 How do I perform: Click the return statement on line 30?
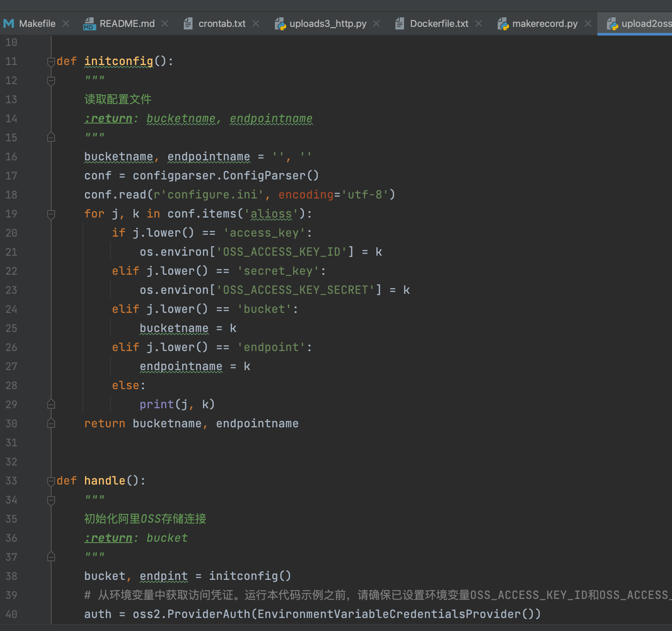pos(191,424)
